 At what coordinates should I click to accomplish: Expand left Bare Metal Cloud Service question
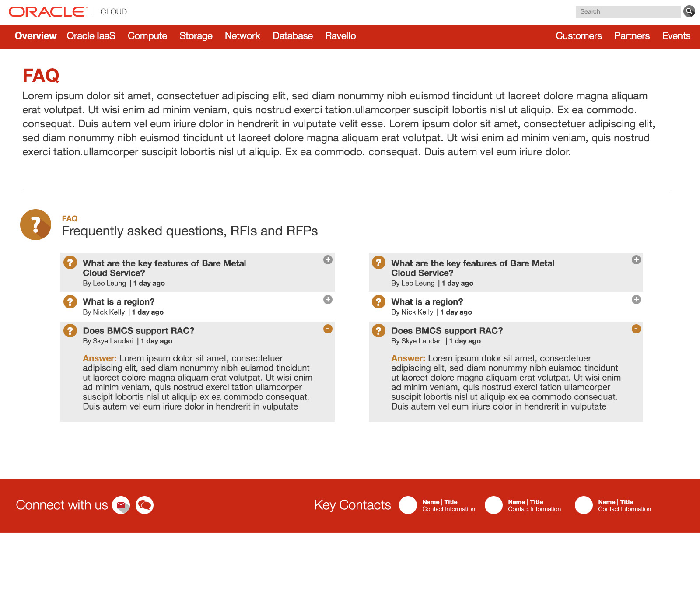coord(328,260)
